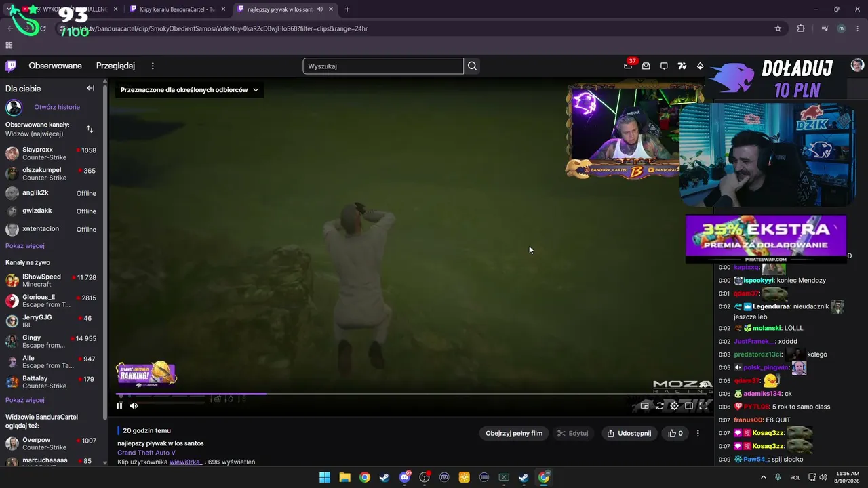Click the 'Otwórz historie' link
The width and height of the screenshot is (868, 488).
tap(57, 107)
